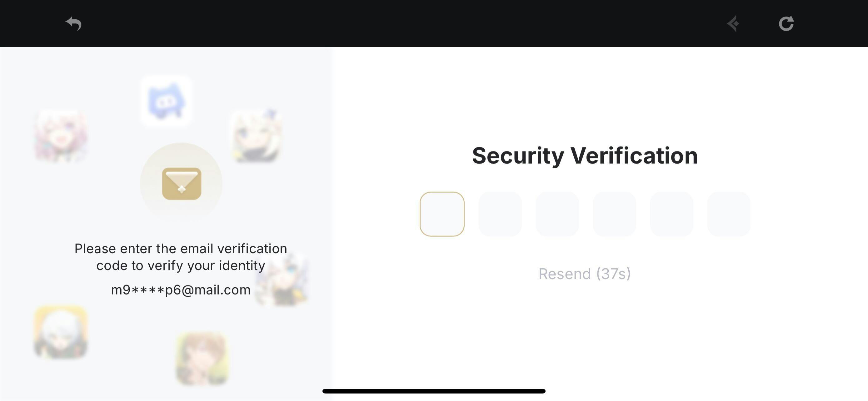
Task: Select the fourth verification code box
Action: click(615, 214)
